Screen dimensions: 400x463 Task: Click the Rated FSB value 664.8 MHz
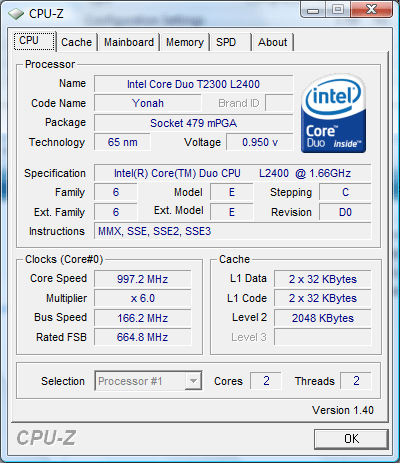(142, 337)
